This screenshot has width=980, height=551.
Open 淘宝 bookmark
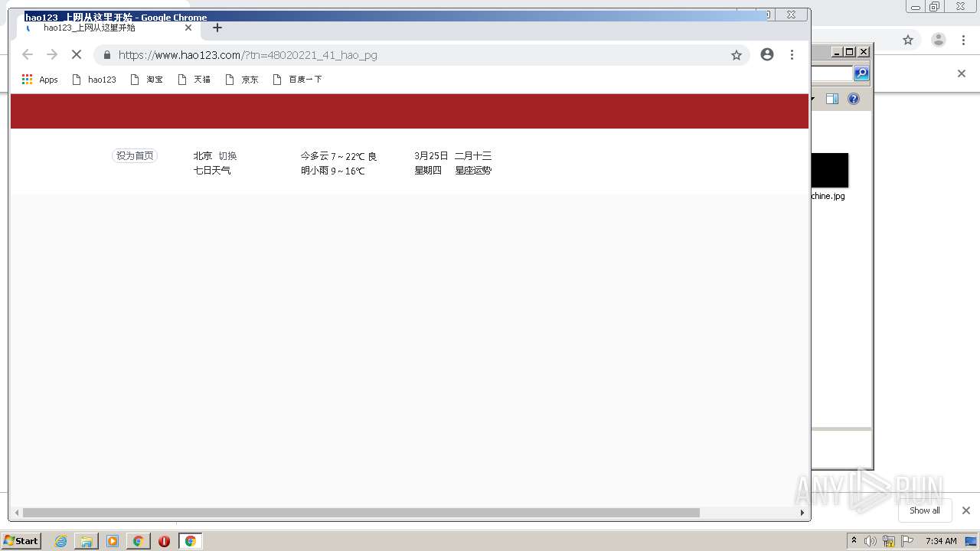(147, 80)
